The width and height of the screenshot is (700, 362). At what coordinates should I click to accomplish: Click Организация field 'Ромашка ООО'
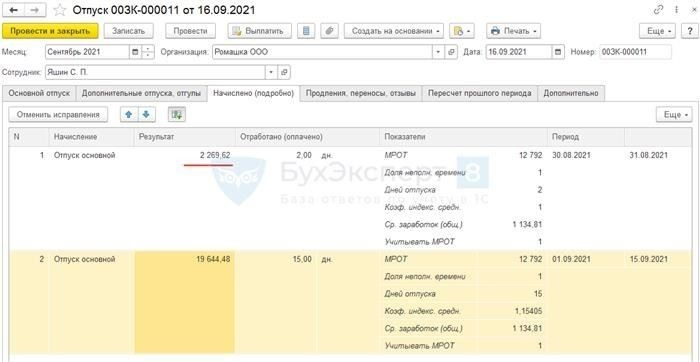point(322,52)
